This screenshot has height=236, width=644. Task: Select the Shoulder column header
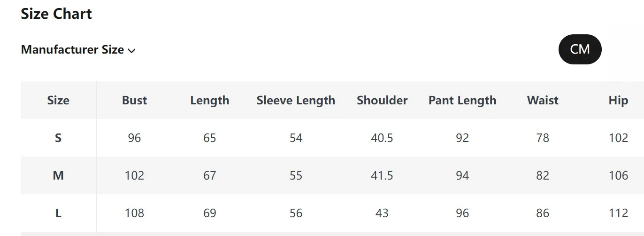382,100
